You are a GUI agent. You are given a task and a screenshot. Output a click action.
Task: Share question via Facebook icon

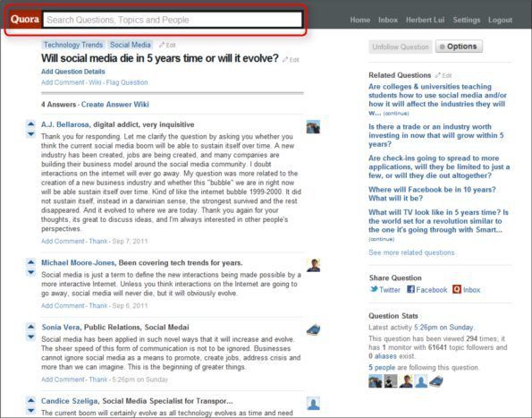pos(411,289)
